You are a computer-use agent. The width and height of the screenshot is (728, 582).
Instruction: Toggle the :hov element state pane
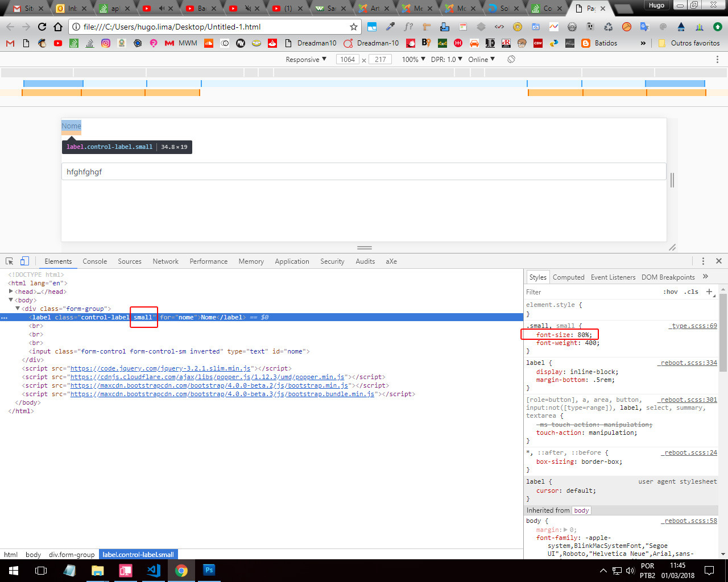pos(671,292)
